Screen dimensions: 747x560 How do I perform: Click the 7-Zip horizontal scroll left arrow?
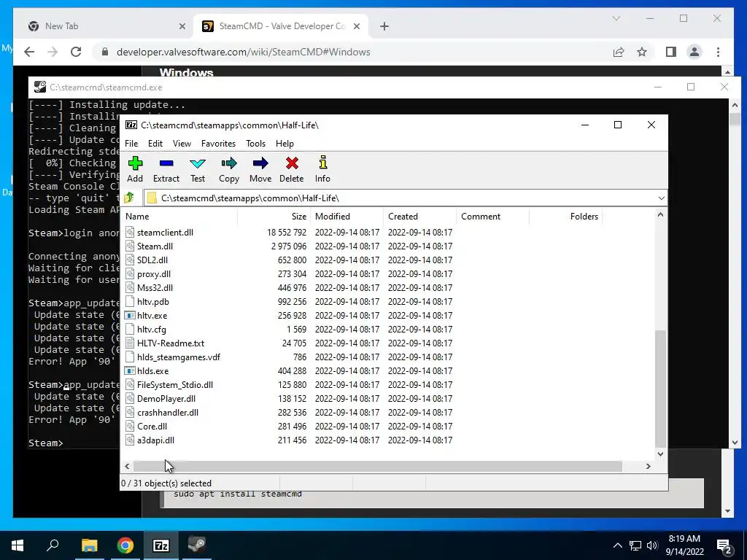127,466
